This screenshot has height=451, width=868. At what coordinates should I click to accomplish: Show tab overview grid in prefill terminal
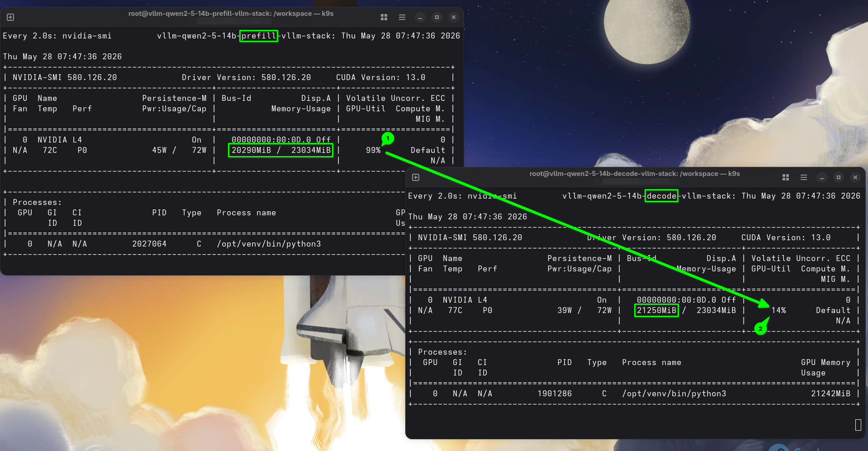click(384, 17)
